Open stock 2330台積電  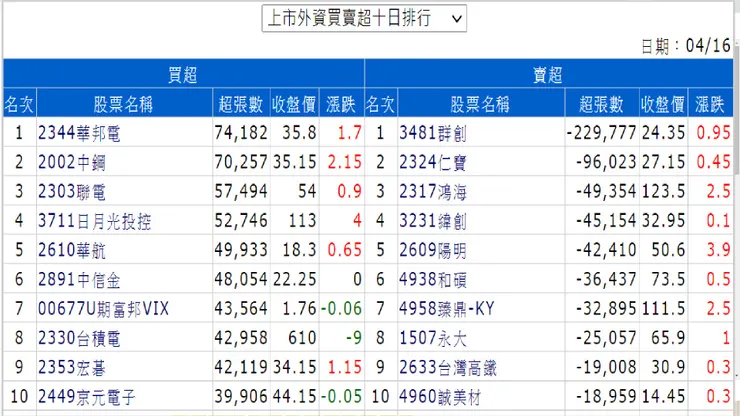[79, 338]
